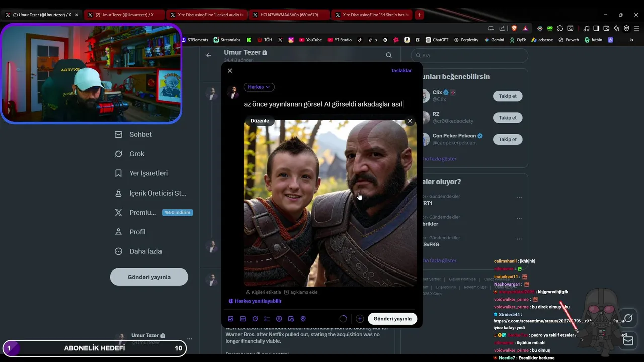Open the Perplexity bookmark

[x=466, y=40]
